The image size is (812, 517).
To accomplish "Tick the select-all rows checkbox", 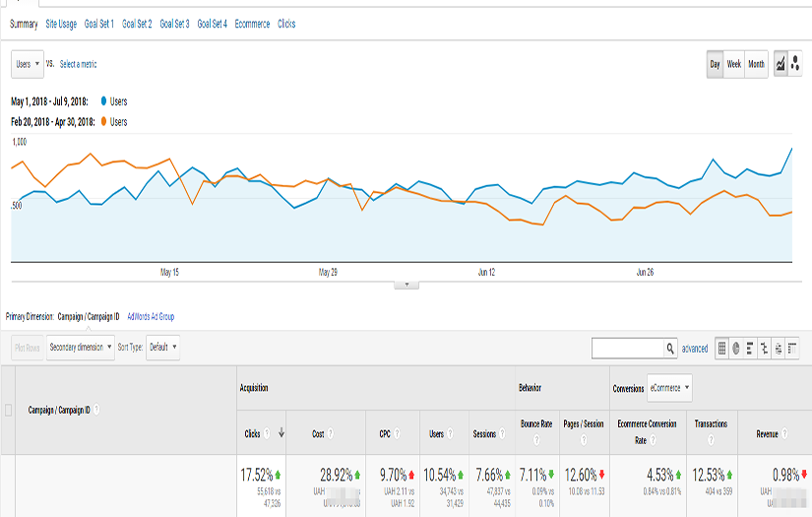I will coord(9,410).
